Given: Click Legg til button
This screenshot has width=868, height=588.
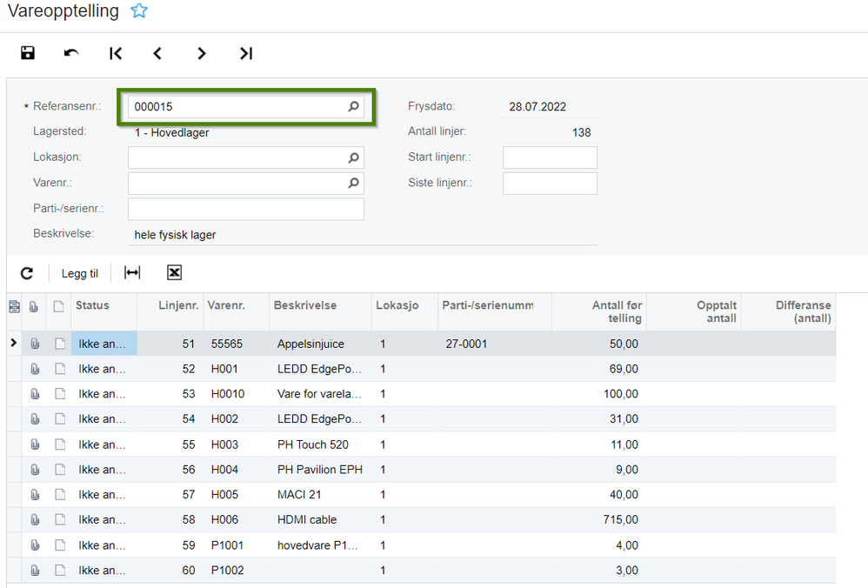Looking at the screenshot, I should point(80,273).
